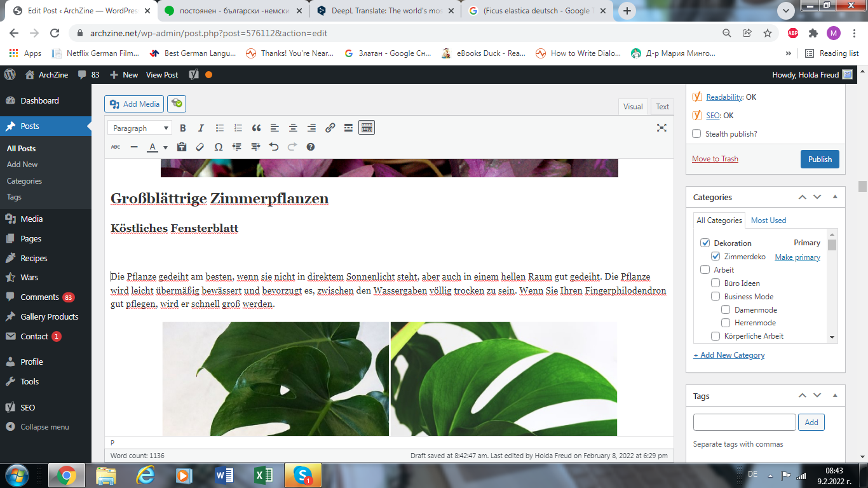868x488 pixels.
Task: Move Categories panel up
Action: [x=802, y=197]
